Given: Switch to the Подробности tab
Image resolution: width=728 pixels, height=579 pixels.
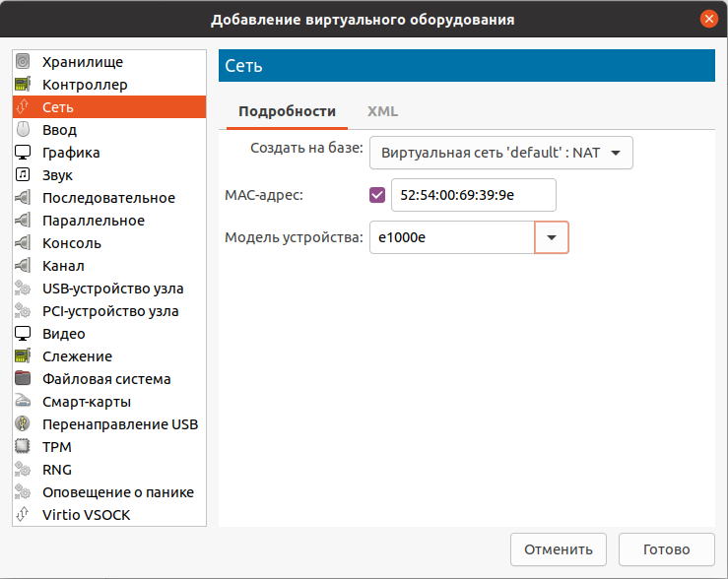Looking at the screenshot, I should tap(287, 111).
